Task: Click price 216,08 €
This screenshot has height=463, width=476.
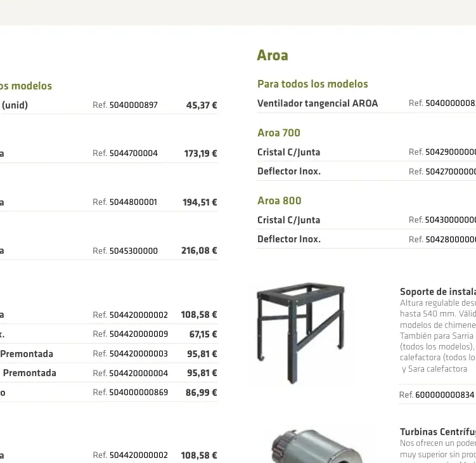Action: pyautogui.click(x=199, y=251)
